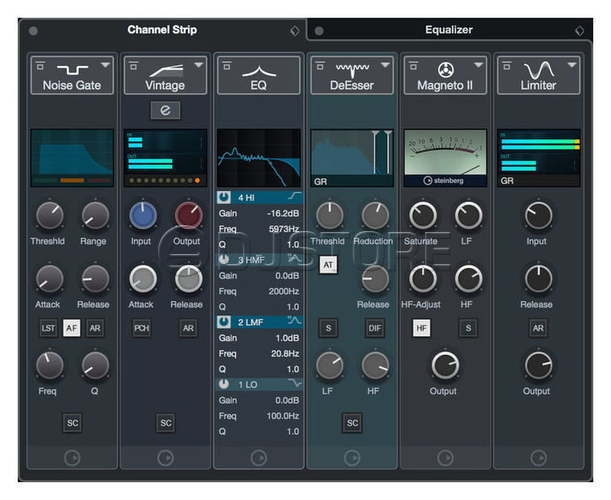Screen dimensions: 611x500
Task: Click the Limiter Output knob
Action: 539,366
